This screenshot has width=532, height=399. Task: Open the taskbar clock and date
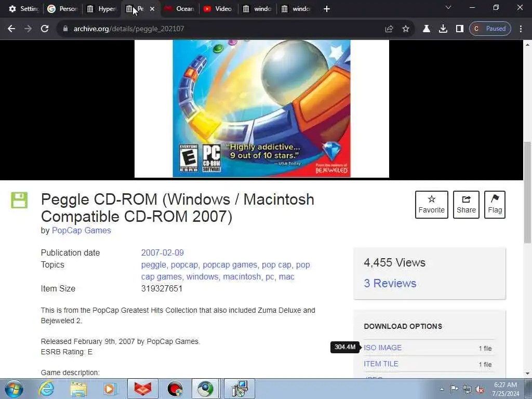[505, 389]
